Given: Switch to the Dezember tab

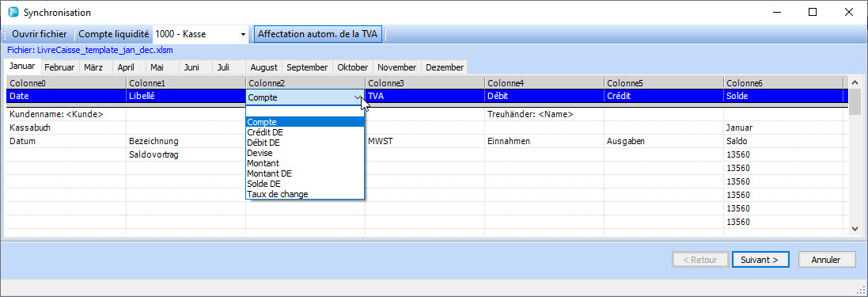Looking at the screenshot, I should (444, 67).
